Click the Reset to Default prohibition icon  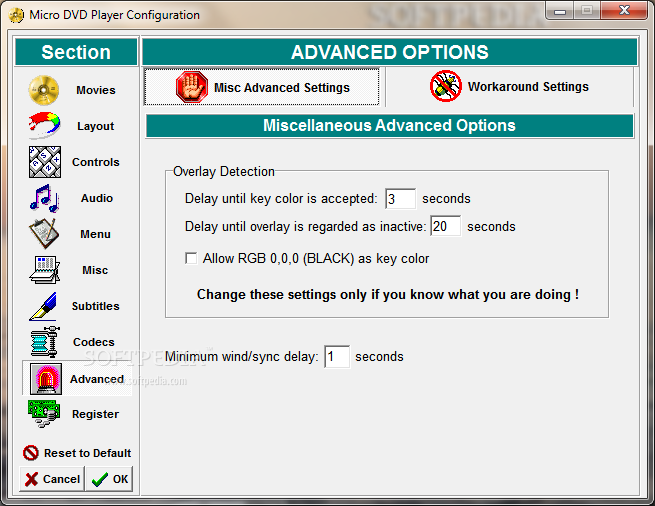[31, 453]
